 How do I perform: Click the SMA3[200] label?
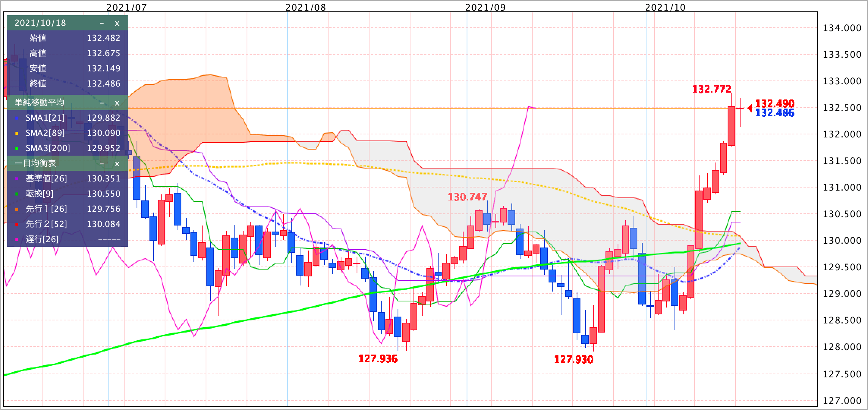tap(48, 148)
